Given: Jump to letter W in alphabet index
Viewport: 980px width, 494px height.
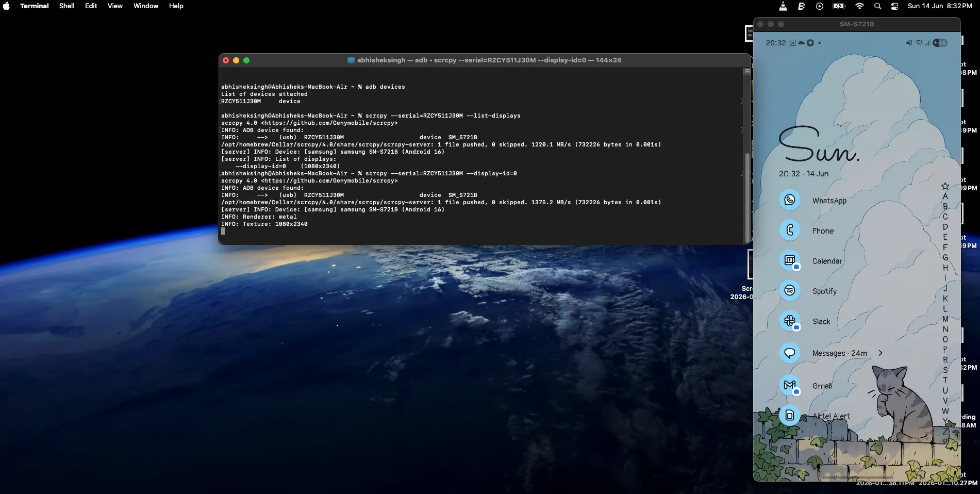Looking at the screenshot, I should click(945, 411).
